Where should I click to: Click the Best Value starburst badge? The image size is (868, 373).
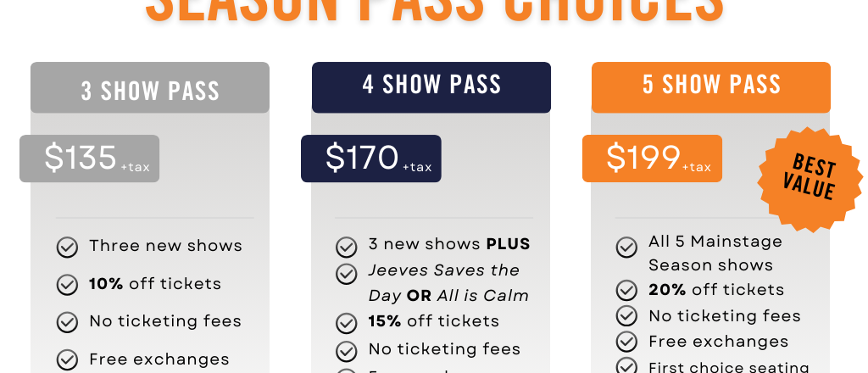[x=810, y=179]
